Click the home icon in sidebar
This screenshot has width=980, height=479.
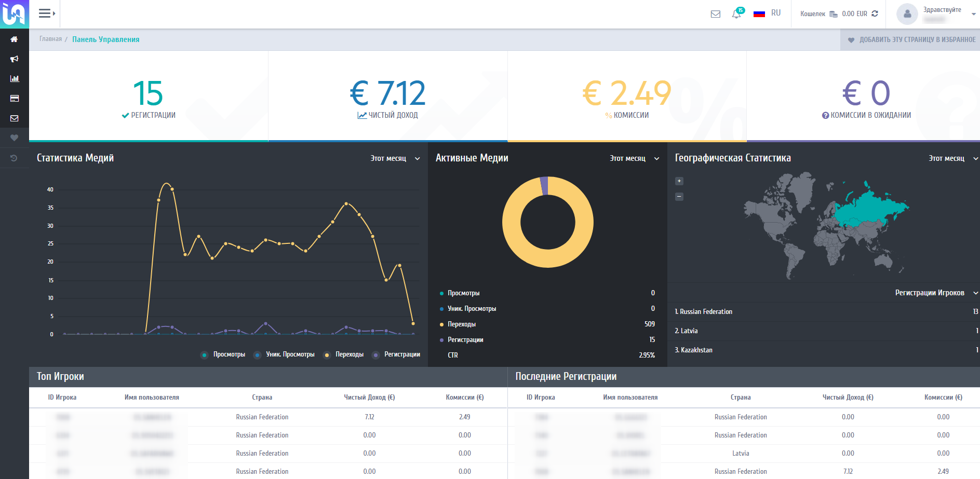pyautogui.click(x=14, y=39)
